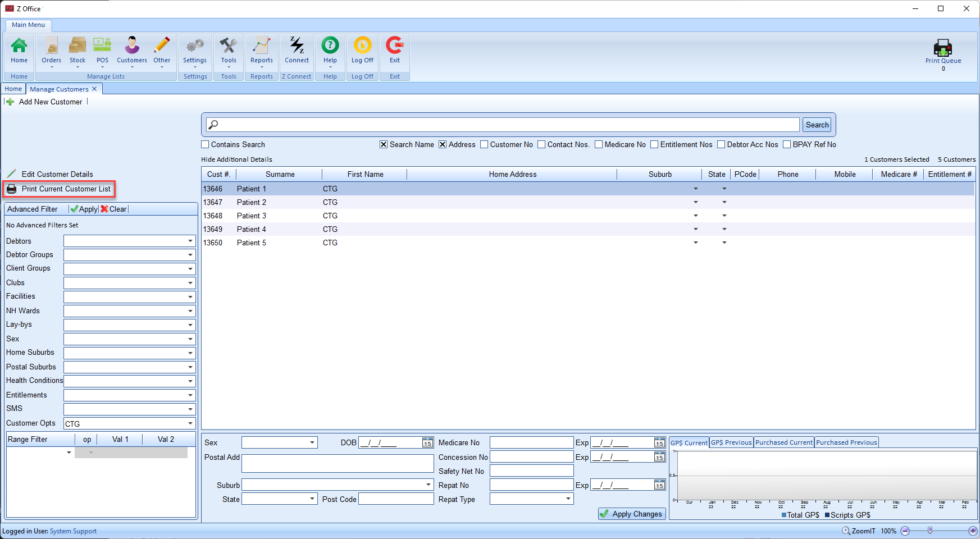Expand the Facilities filter dropdown
The width and height of the screenshot is (980, 539).
(x=190, y=297)
